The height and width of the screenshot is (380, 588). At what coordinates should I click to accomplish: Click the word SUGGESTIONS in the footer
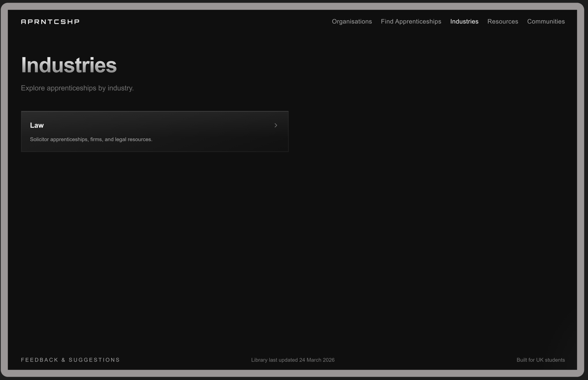(x=94, y=360)
